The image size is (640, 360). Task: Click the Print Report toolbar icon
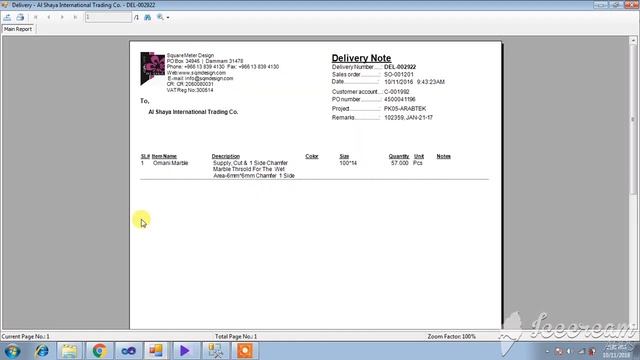click(20, 17)
